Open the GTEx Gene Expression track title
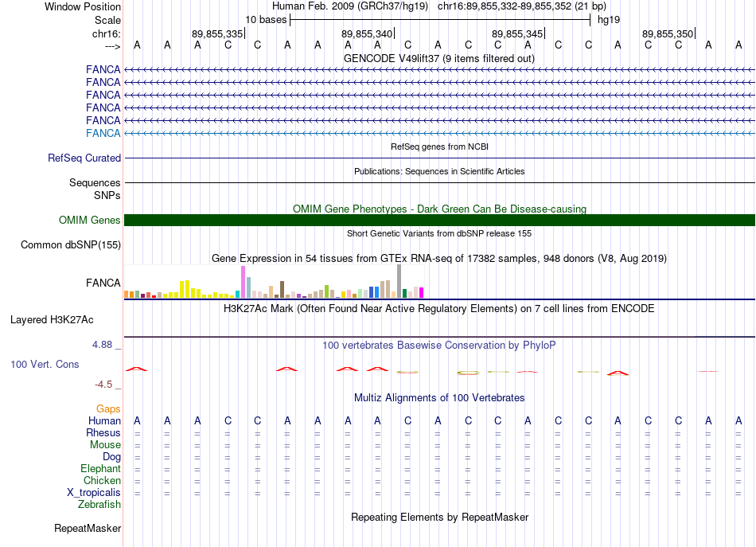This screenshot has width=756, height=547. coord(439,258)
